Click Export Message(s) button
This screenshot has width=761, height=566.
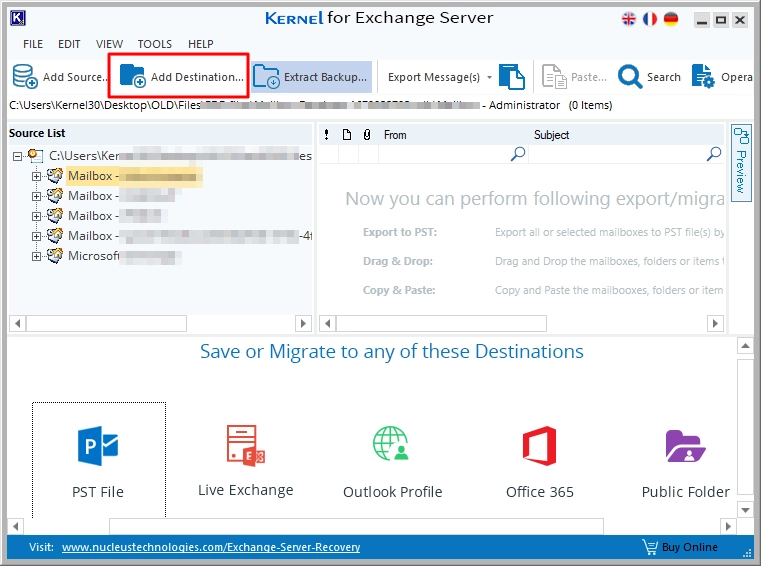click(x=433, y=77)
